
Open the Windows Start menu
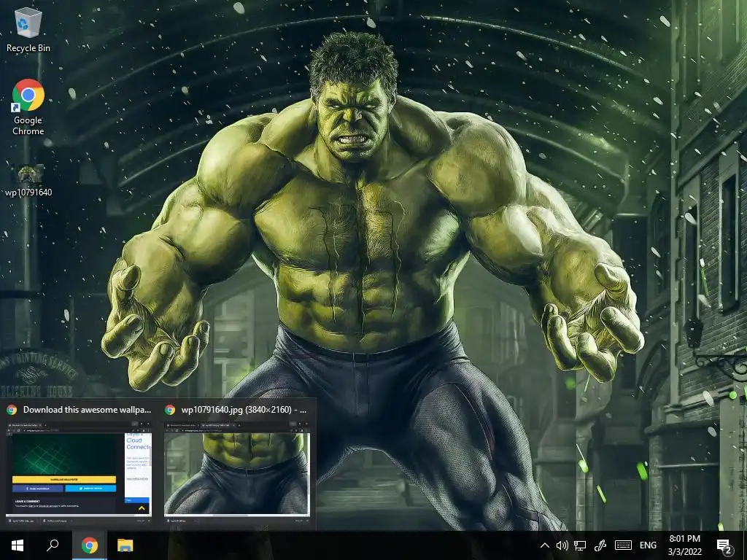tap(18, 545)
